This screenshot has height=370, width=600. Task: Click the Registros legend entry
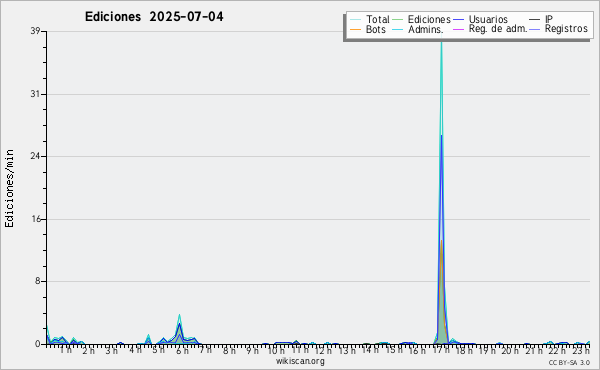tap(559, 29)
